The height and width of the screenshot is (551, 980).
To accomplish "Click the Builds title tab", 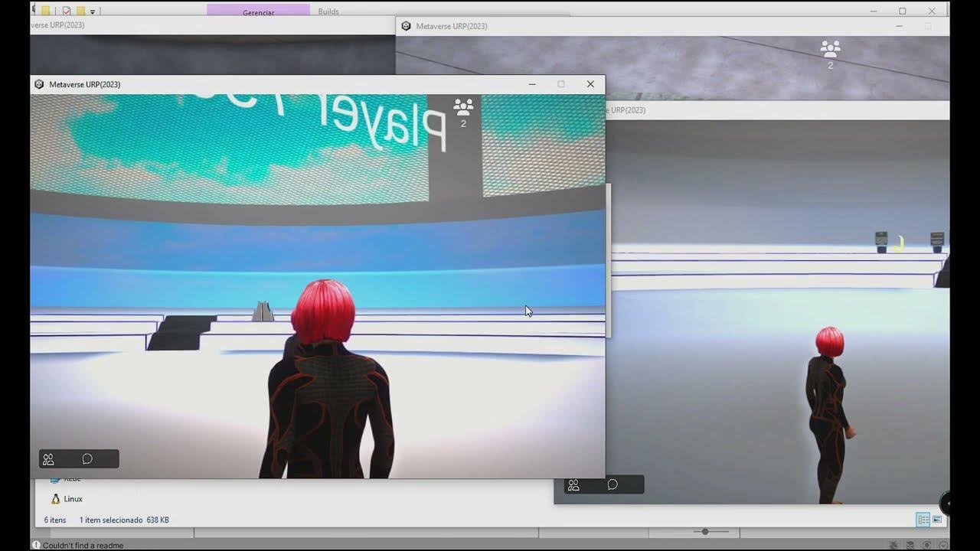I will (x=328, y=11).
